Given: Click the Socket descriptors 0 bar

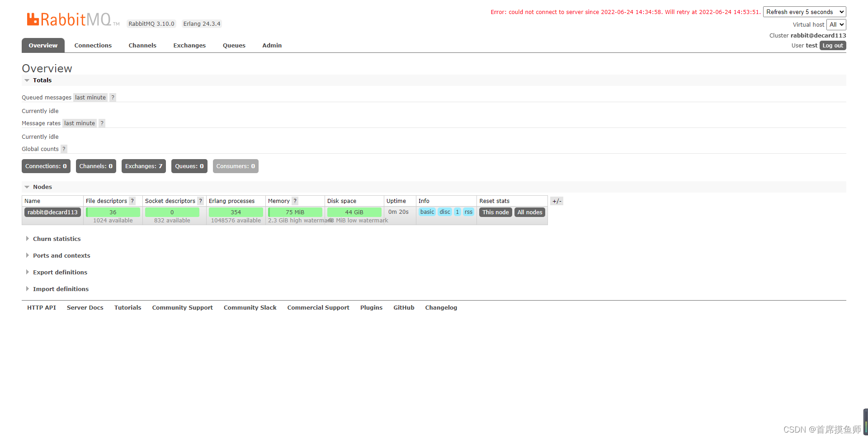Looking at the screenshot, I should (x=172, y=212).
